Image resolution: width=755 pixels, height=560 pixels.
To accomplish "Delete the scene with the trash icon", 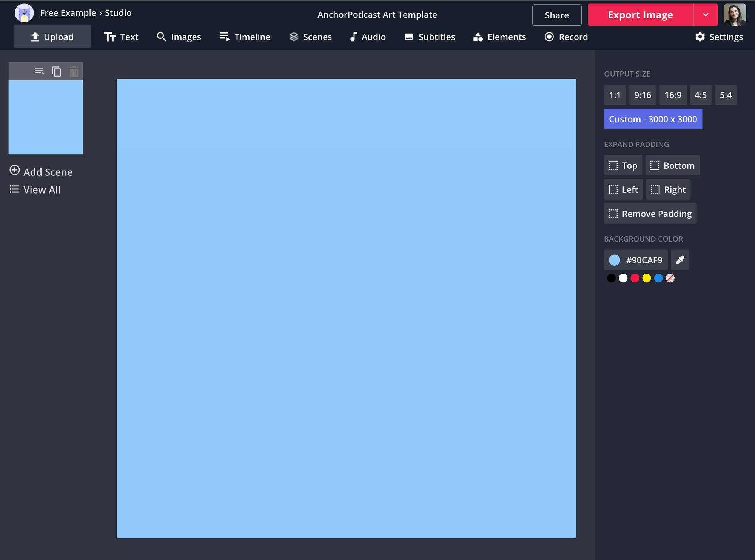I will click(74, 71).
